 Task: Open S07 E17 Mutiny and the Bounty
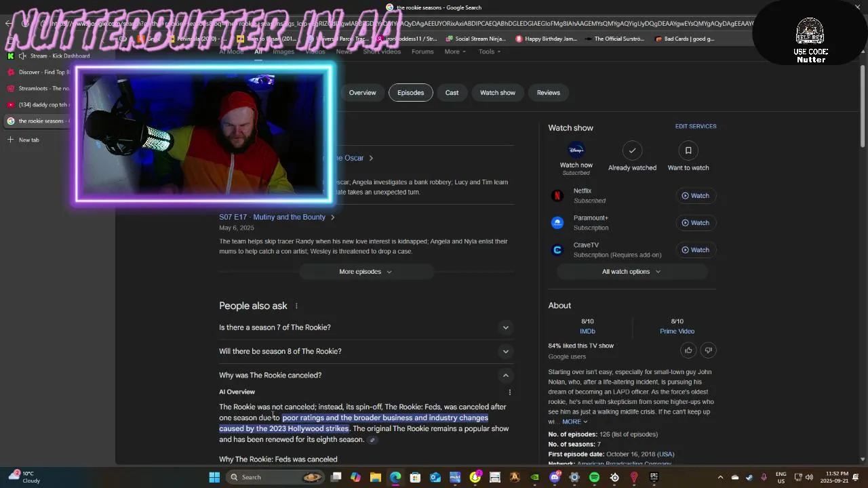pos(277,218)
